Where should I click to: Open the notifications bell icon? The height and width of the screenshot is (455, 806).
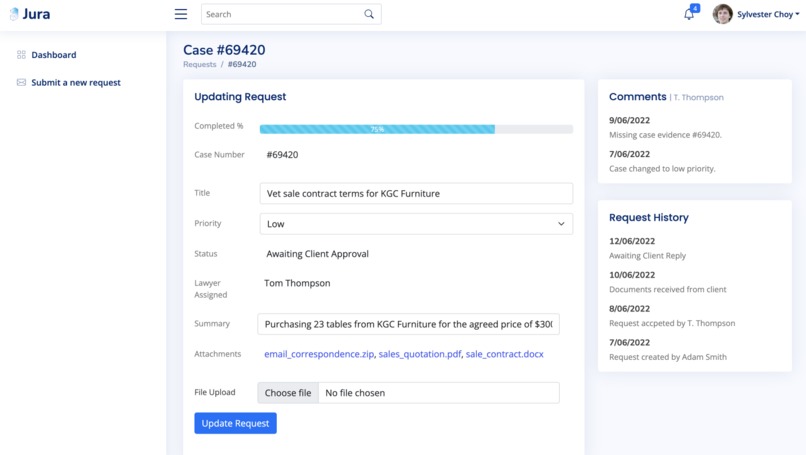point(689,14)
